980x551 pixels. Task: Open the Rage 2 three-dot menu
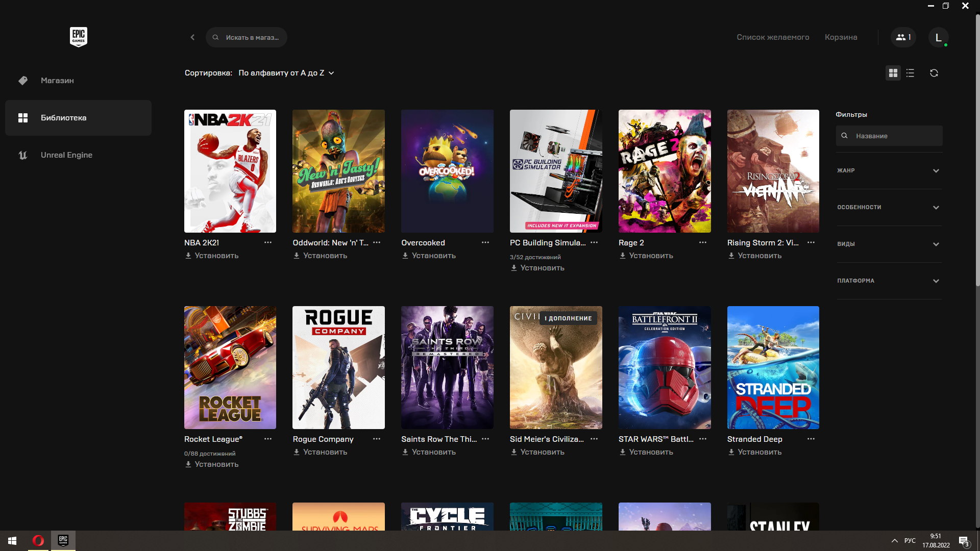click(703, 242)
